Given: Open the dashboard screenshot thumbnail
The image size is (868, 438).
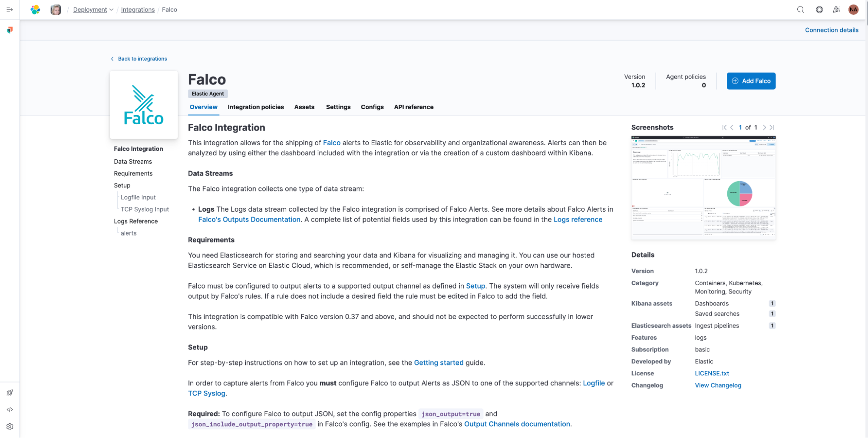Looking at the screenshot, I should [703, 188].
